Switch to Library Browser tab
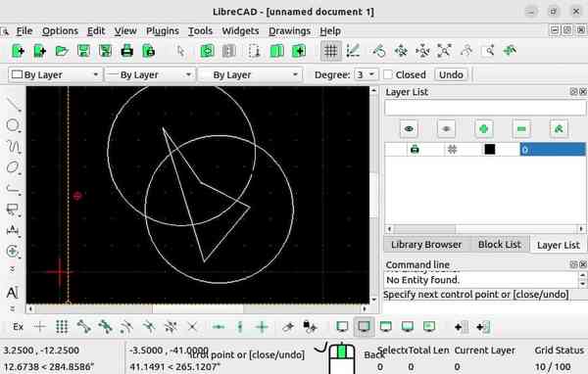 click(x=426, y=245)
